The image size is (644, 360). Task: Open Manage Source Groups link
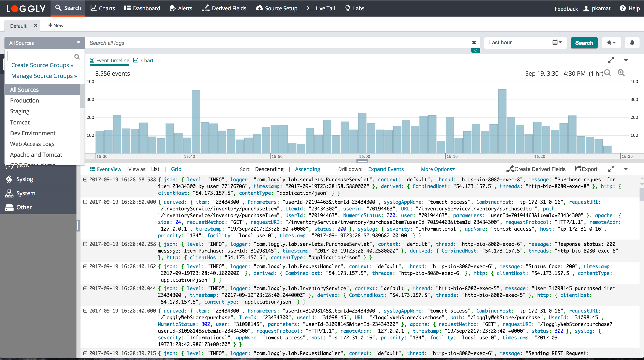click(x=44, y=76)
